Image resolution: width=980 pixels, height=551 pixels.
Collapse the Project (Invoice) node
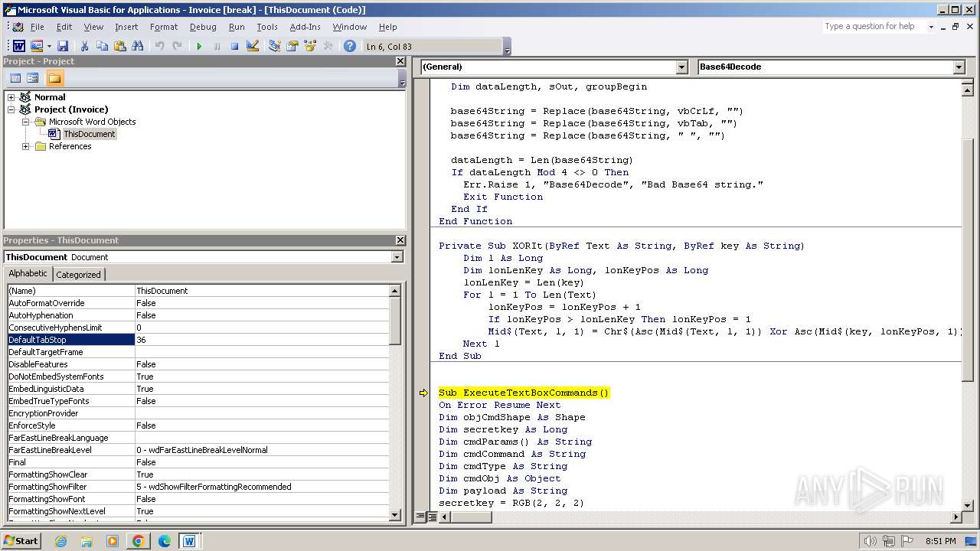coord(11,109)
